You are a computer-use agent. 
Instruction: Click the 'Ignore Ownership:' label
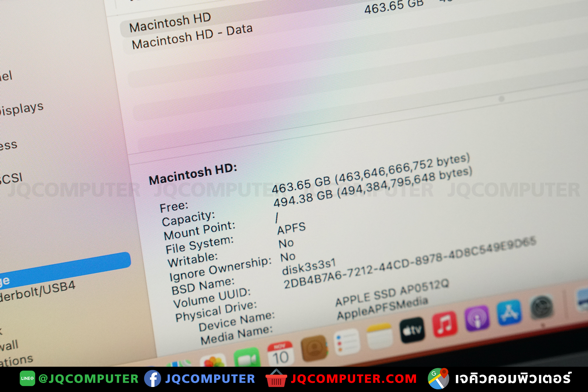[x=220, y=269]
